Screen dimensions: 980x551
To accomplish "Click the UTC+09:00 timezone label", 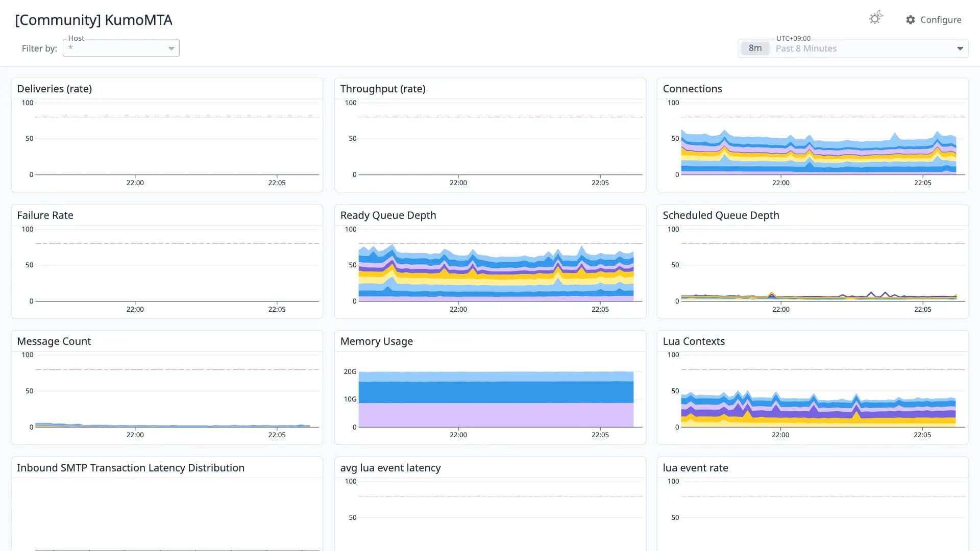I will [x=793, y=38].
